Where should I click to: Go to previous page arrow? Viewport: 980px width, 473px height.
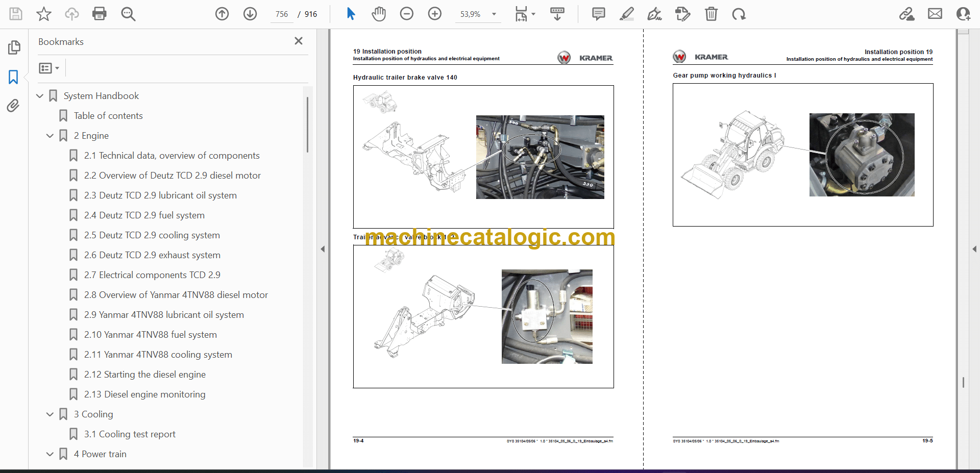pyautogui.click(x=222, y=14)
